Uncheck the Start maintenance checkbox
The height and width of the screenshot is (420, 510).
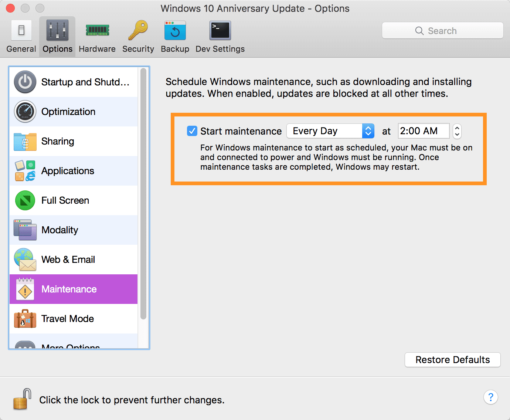(x=192, y=131)
